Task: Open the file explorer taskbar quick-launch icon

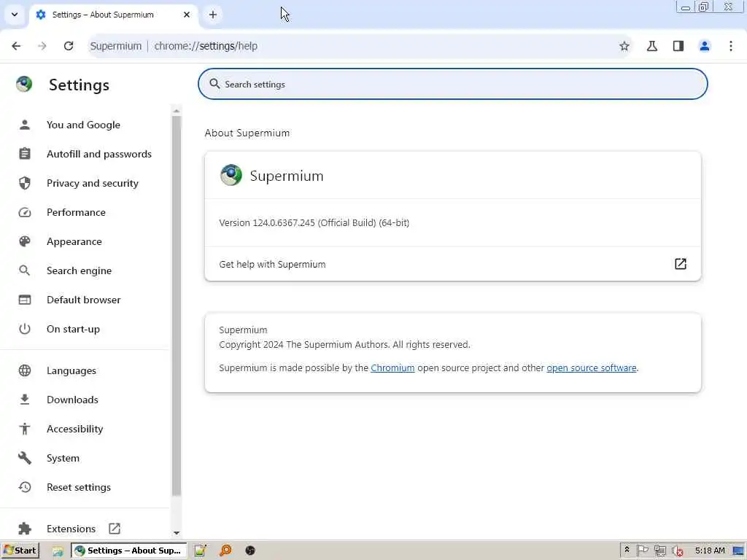Action: (x=58, y=551)
